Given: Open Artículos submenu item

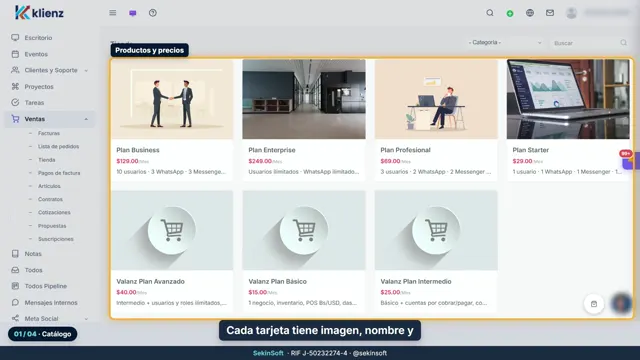Looking at the screenshot, I should tap(49, 186).
